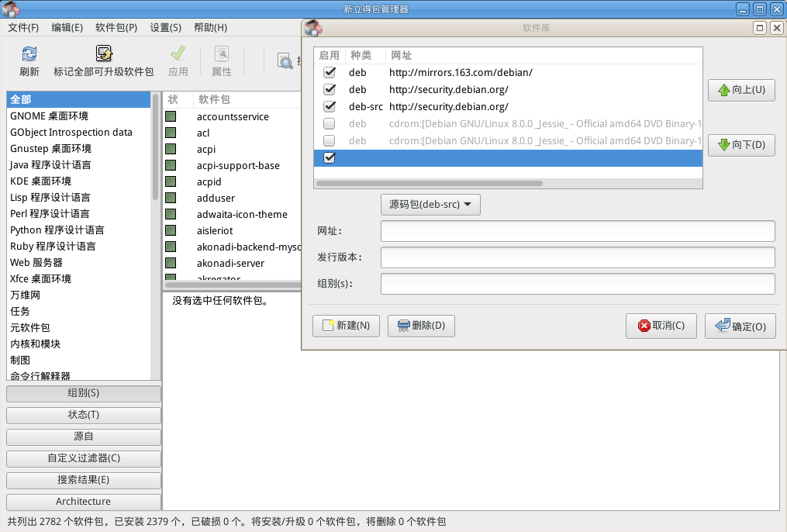The image size is (787, 532).
Task: Click the Properties (属性) toolbar icon
Action: click(221, 54)
